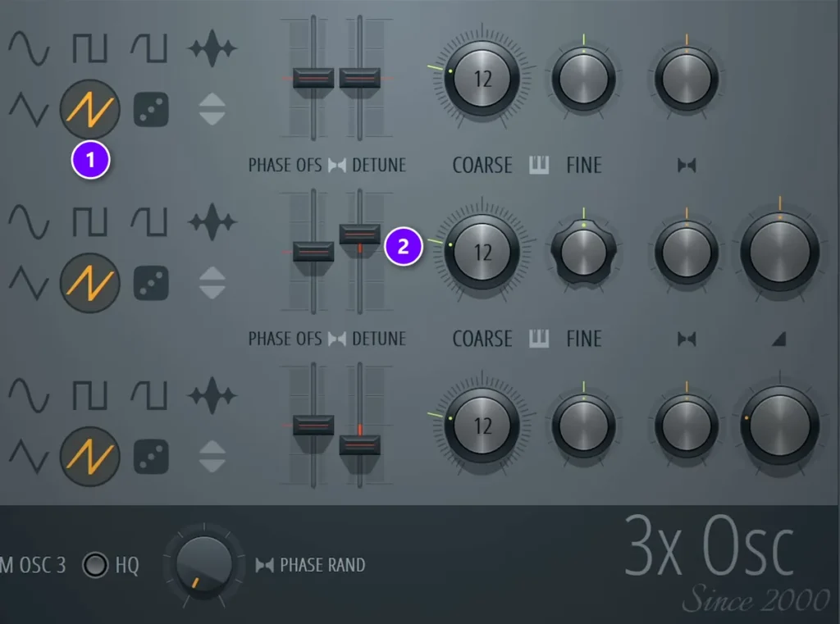Click the HQ label text
The image size is (840, 624).
click(127, 565)
